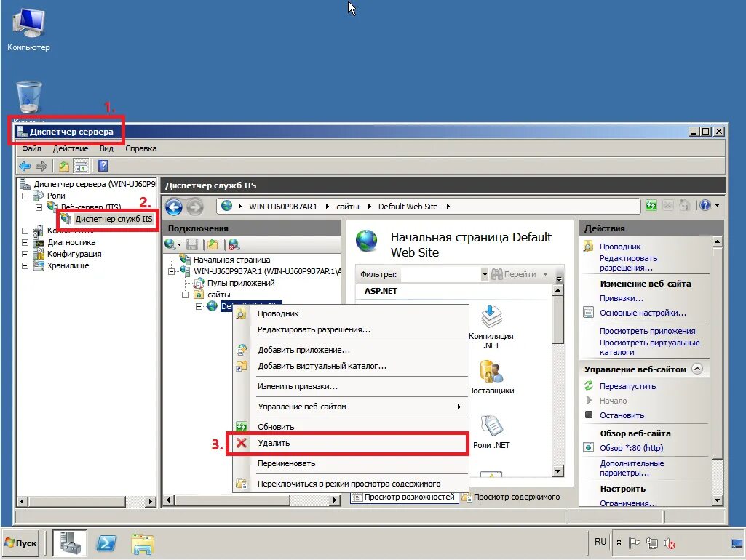Viewport: 746px width, 560px height.
Task: Click the save connections disk icon
Action: click(x=191, y=244)
